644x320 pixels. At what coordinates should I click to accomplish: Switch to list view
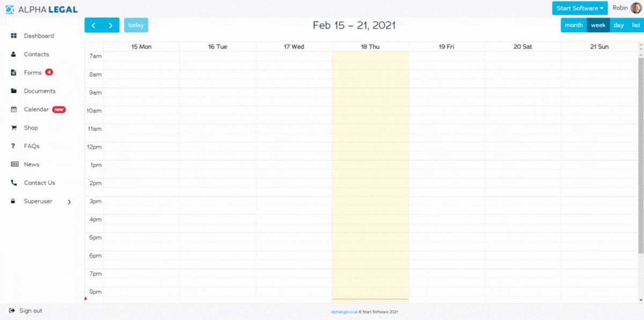point(636,25)
